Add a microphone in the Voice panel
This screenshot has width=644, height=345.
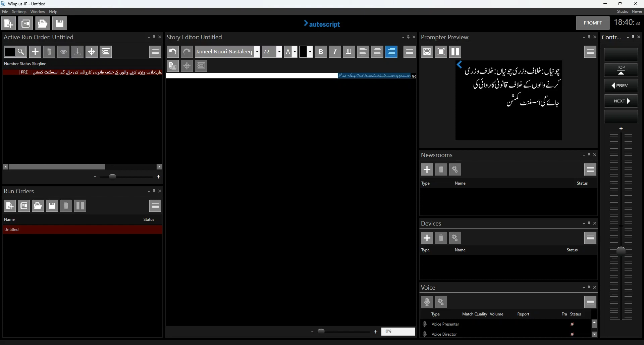(x=427, y=302)
